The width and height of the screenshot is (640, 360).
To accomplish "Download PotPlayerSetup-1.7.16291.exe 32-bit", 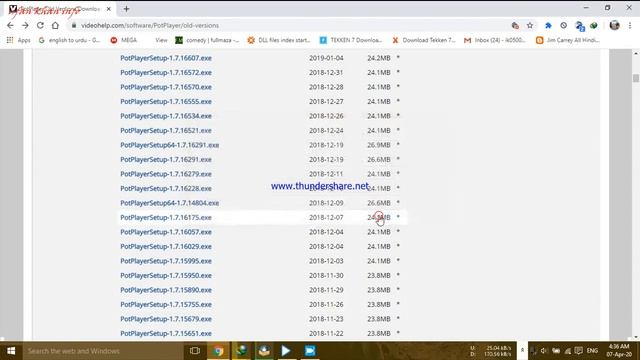I will click(166, 159).
